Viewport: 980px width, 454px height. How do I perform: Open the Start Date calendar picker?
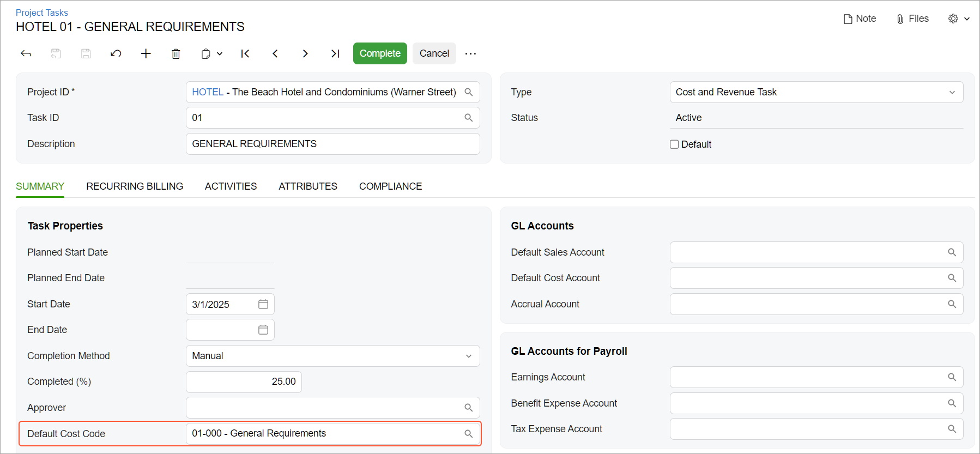pyautogui.click(x=263, y=304)
